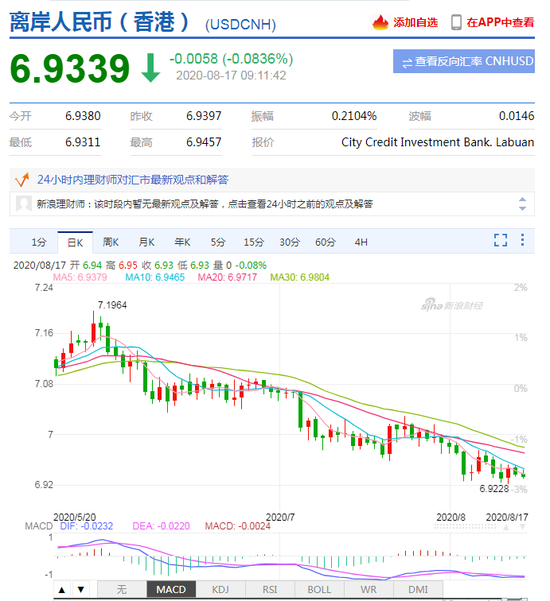This screenshot has width=550, height=601.
Task: Switch to 5分 chart tab
Action: pyautogui.click(x=218, y=242)
